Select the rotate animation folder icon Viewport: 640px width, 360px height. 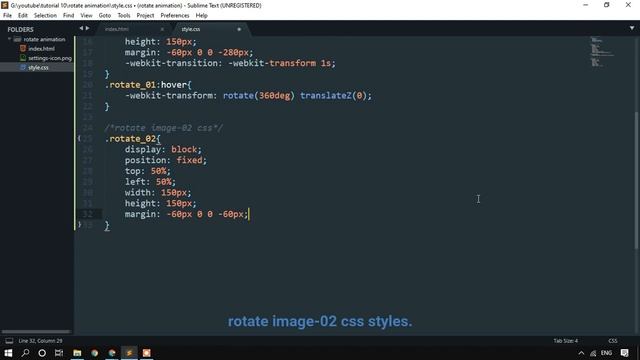tap(17, 39)
